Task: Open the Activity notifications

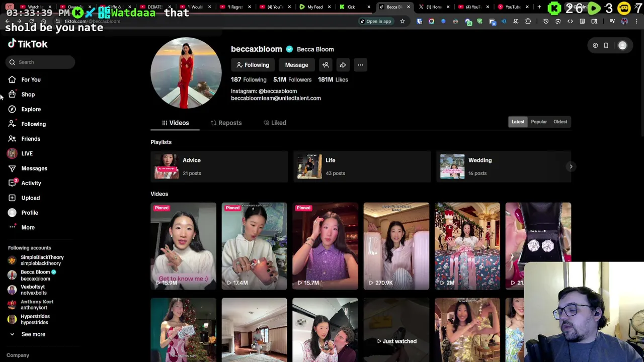Action: tap(31, 183)
